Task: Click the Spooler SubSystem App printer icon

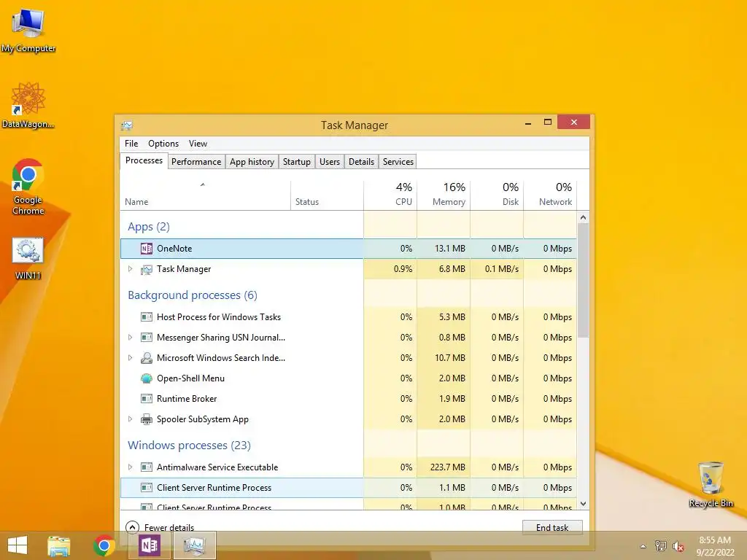Action: coord(146,419)
